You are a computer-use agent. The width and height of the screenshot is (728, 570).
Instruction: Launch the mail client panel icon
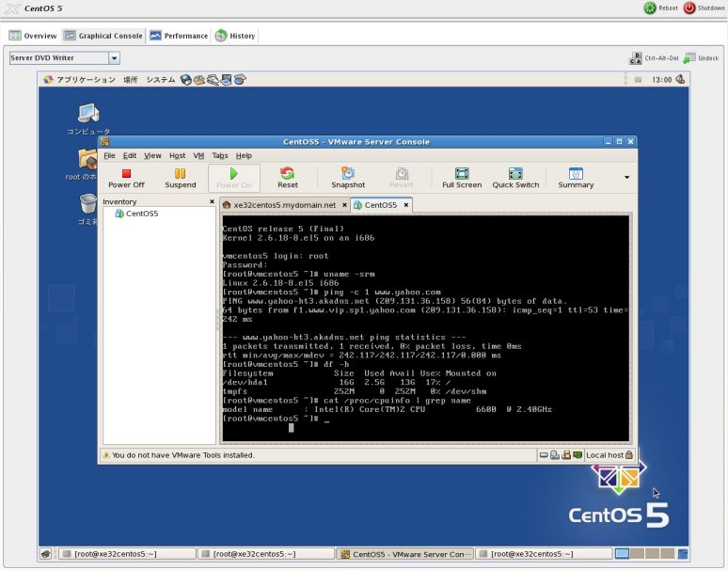(199, 80)
